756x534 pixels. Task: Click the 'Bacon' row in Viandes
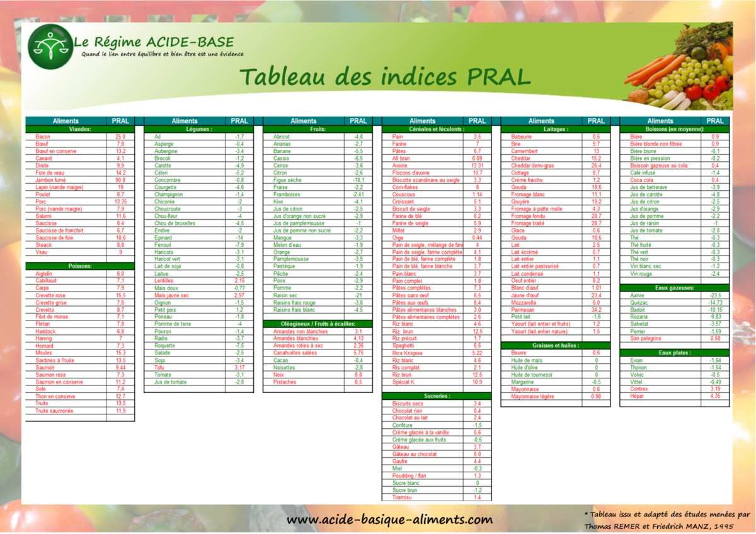pos(80,137)
